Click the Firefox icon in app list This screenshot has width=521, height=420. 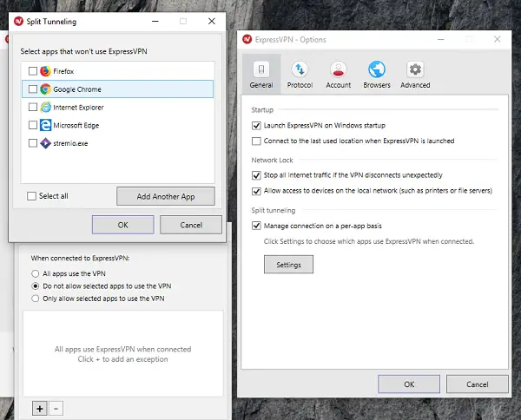click(x=45, y=71)
